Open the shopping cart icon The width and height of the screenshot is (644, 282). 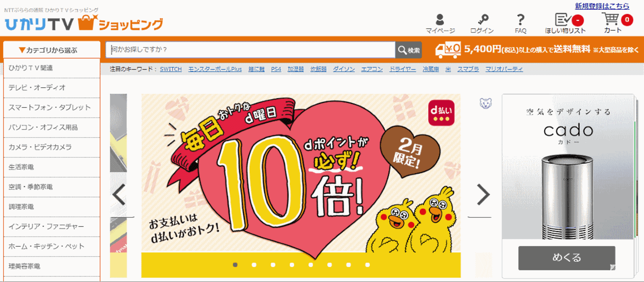(x=610, y=19)
